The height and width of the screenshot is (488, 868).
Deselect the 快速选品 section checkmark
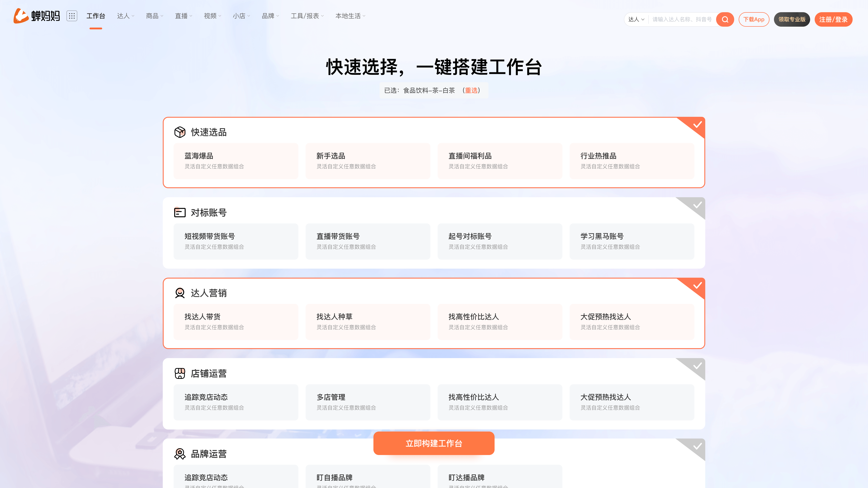click(x=697, y=125)
